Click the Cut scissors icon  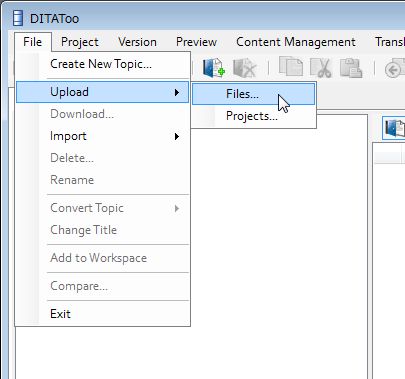tap(321, 68)
